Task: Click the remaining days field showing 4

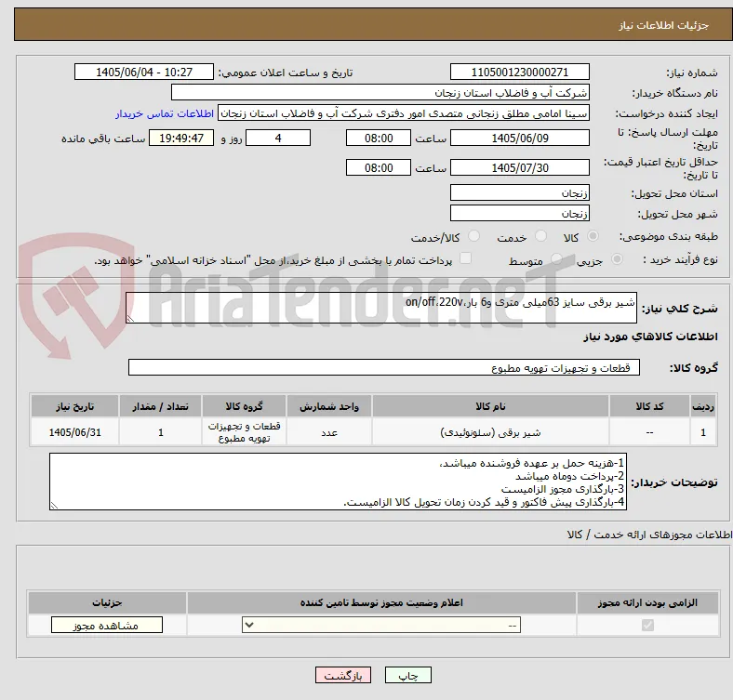Action: coord(278,138)
